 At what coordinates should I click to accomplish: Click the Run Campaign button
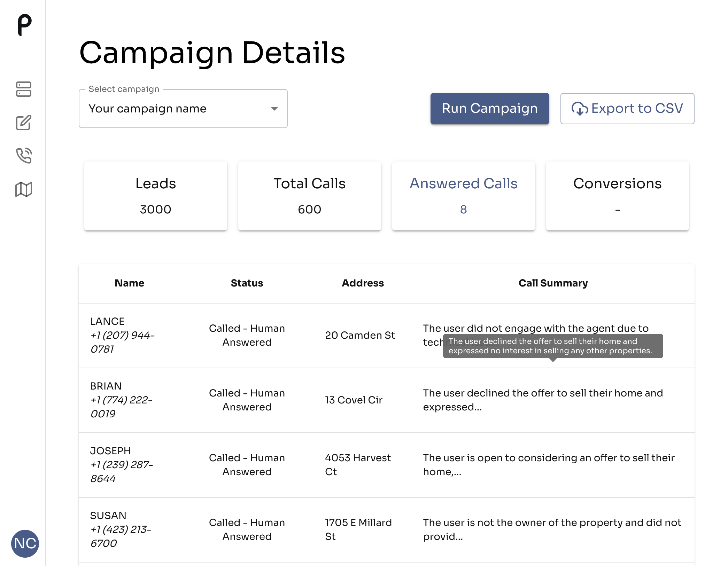pyautogui.click(x=490, y=109)
